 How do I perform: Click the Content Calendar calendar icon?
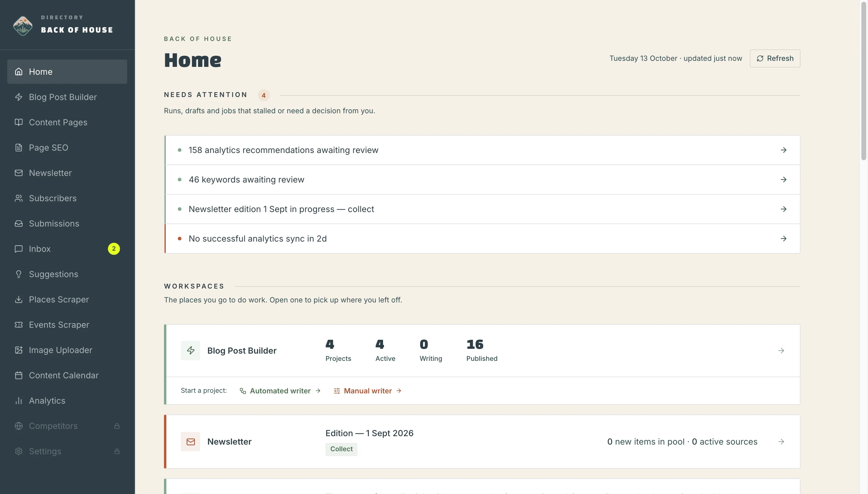[19, 375]
